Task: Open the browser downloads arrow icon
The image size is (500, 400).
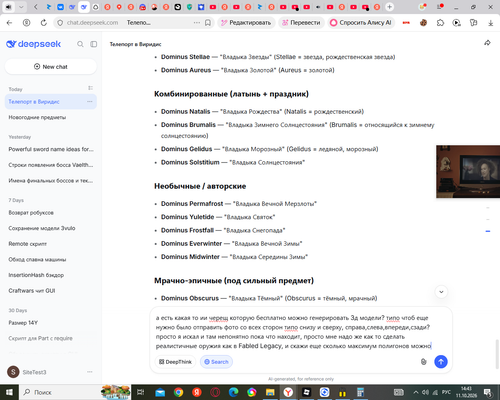Action: tap(490, 23)
